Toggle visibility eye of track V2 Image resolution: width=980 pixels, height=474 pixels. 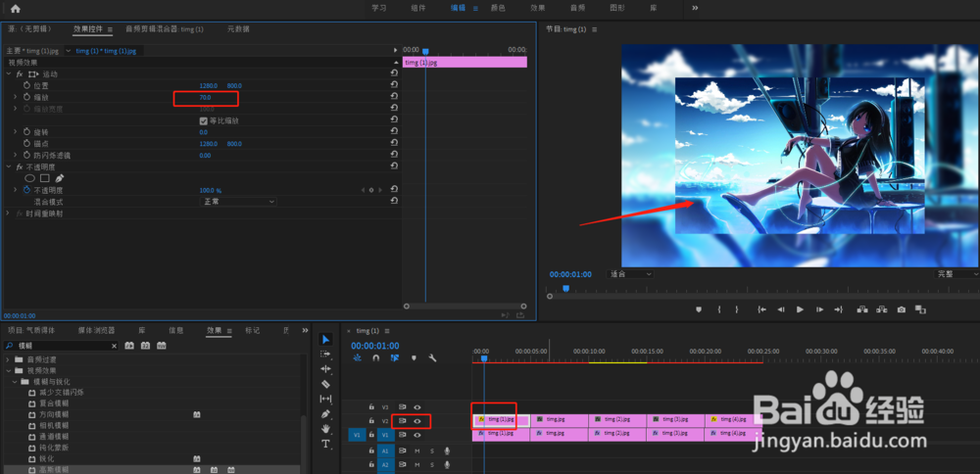point(417,421)
